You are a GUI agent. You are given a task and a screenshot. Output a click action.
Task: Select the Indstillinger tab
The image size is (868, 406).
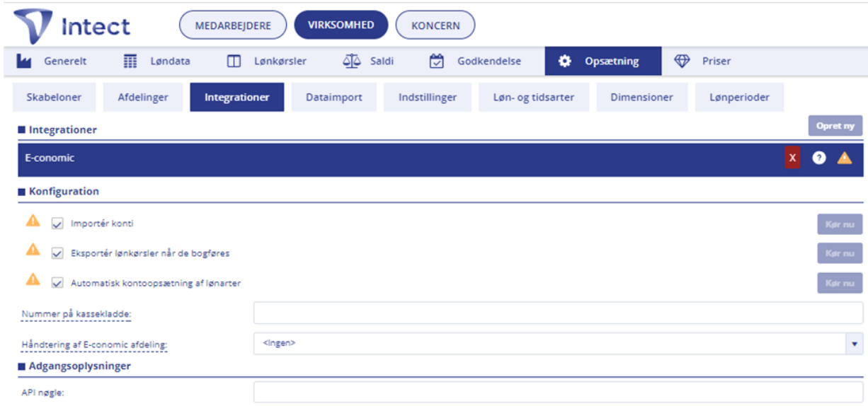[x=428, y=98]
